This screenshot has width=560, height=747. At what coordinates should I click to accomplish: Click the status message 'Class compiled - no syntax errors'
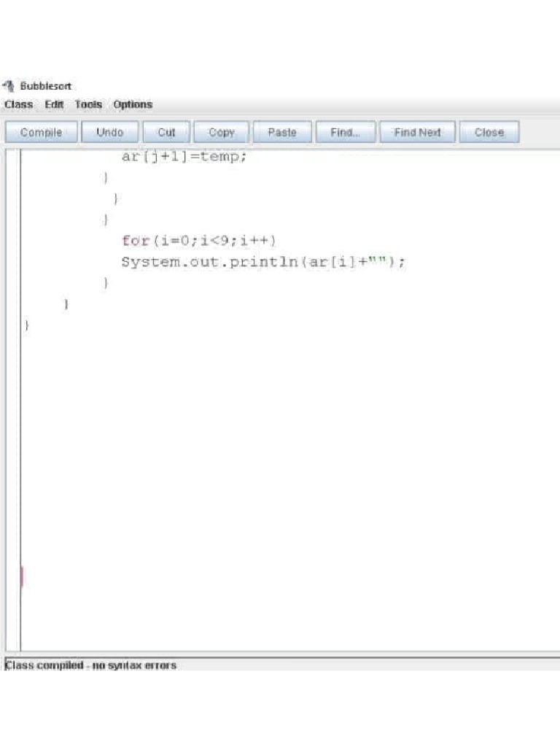90,665
